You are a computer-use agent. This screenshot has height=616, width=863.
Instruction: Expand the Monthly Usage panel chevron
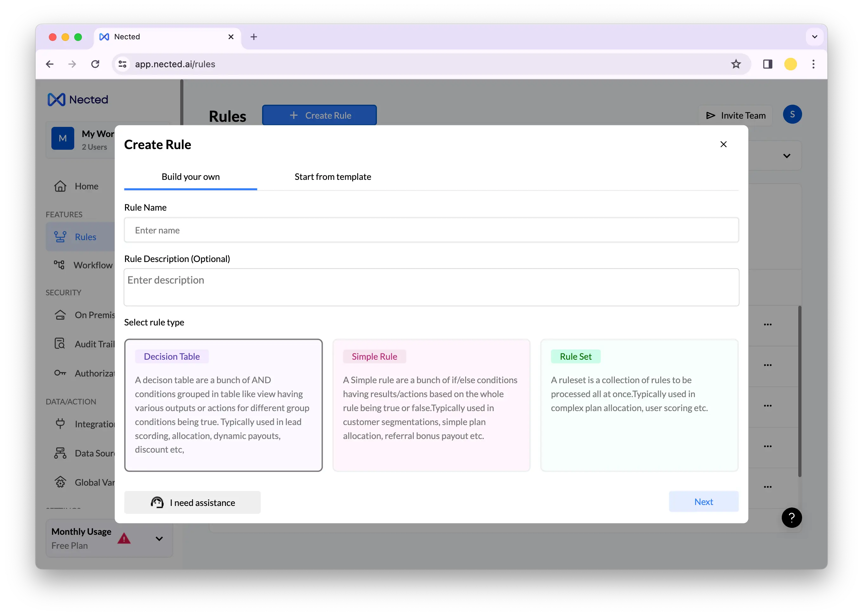159,538
